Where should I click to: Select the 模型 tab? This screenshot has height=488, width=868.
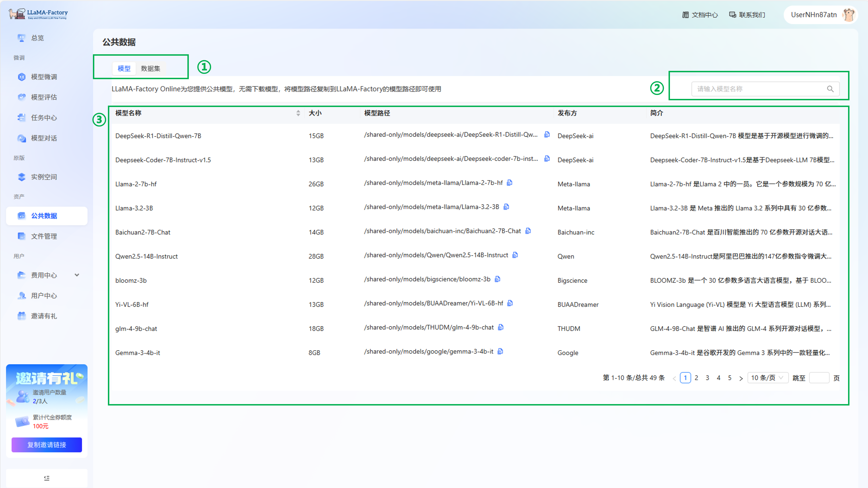click(124, 69)
